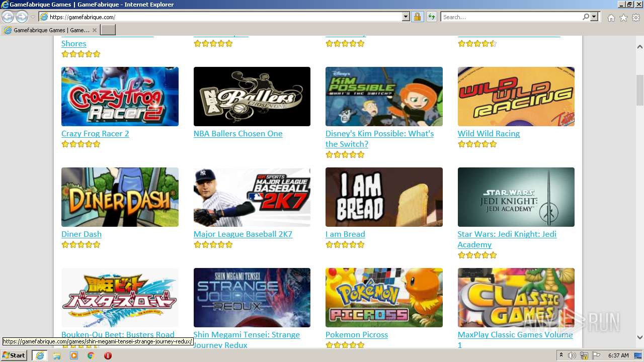Expand the address bar dropdown arrow

[x=406, y=17]
